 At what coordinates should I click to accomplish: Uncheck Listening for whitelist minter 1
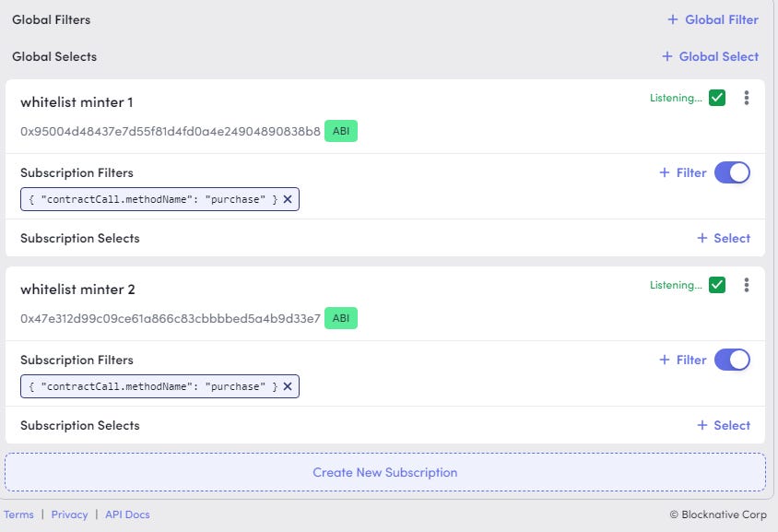[717, 97]
